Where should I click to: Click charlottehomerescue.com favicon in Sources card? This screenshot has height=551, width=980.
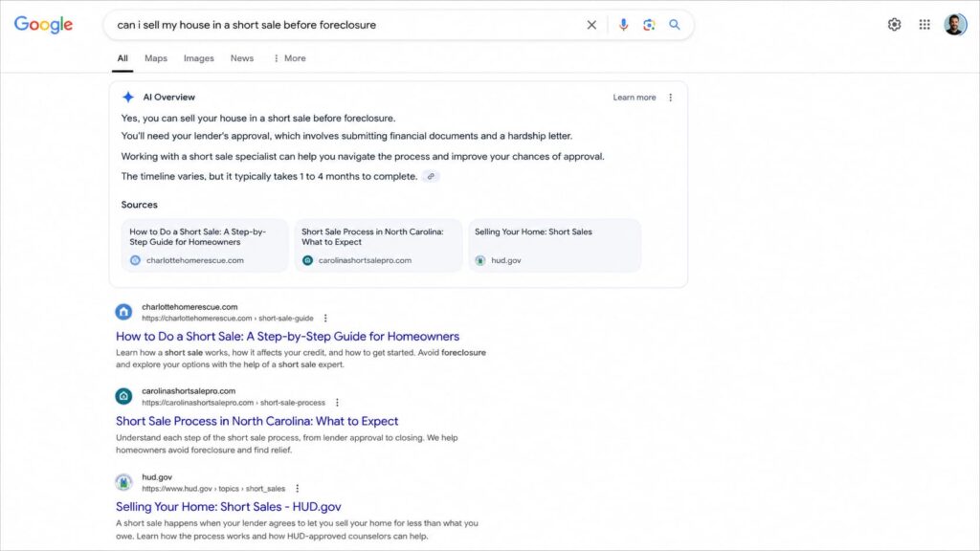pyautogui.click(x=135, y=260)
